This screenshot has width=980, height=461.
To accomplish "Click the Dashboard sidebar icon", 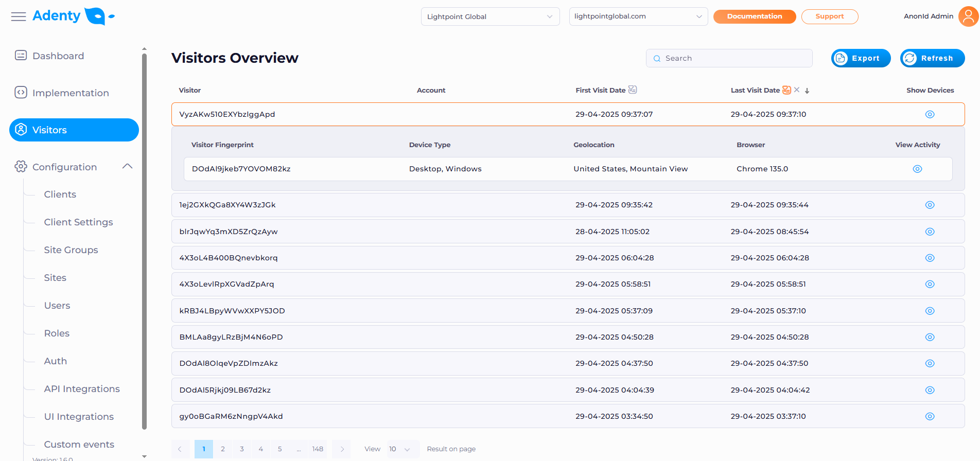I will coord(21,56).
